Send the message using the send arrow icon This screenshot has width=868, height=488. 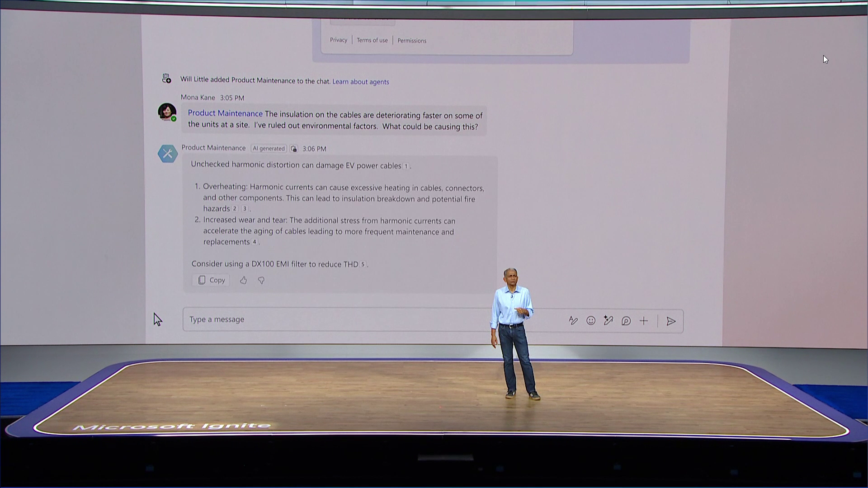(x=672, y=321)
